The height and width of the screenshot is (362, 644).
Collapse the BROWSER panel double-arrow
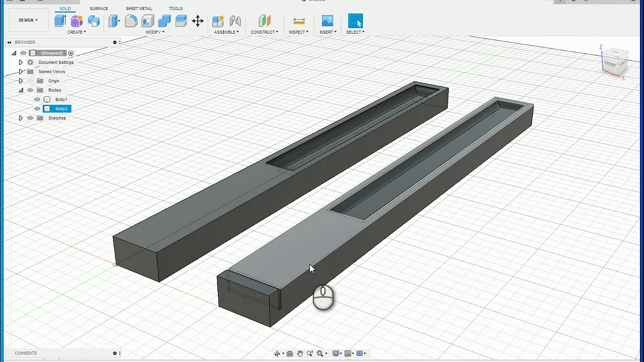[x=9, y=42]
